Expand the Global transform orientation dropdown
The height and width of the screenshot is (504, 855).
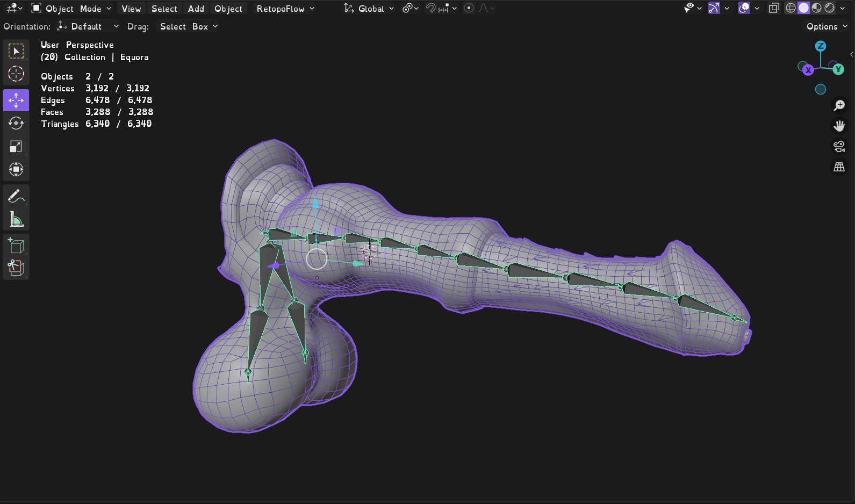click(x=370, y=9)
